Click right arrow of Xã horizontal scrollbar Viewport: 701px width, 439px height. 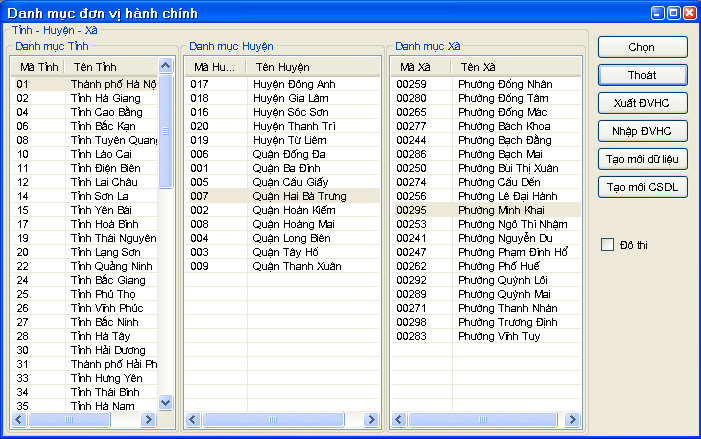pyautogui.click(x=572, y=419)
